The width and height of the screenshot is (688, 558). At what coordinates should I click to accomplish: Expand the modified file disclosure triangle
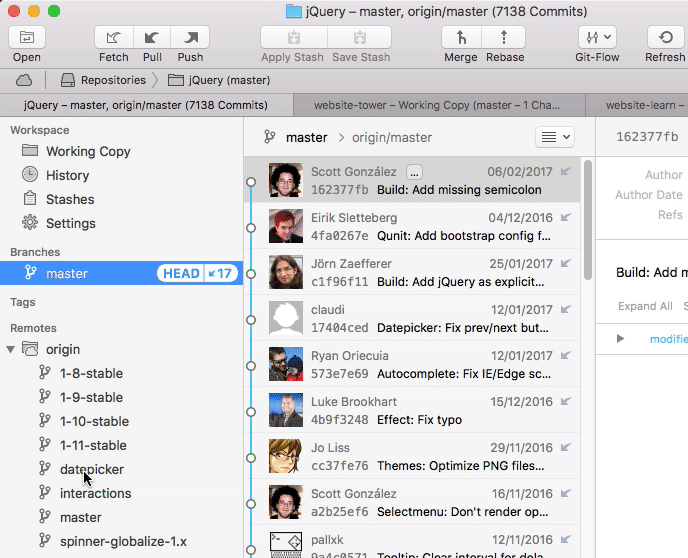(x=620, y=339)
